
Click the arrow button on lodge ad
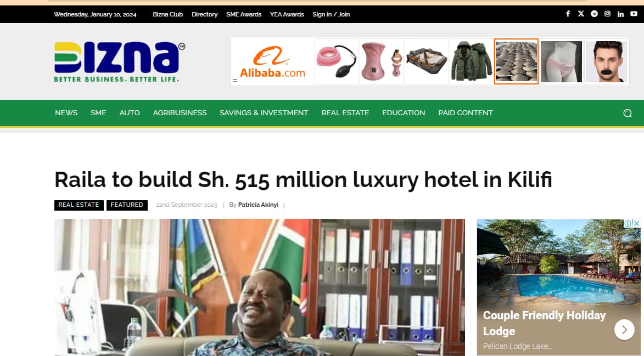point(624,329)
